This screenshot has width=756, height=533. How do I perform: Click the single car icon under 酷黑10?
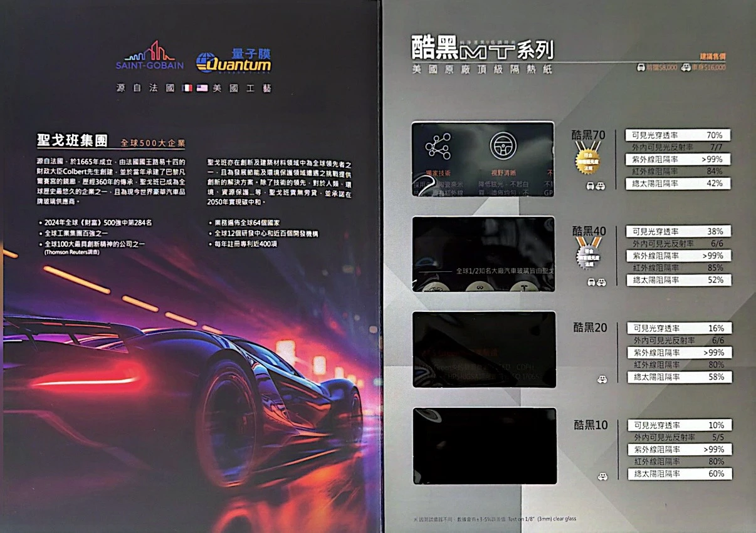tap(602, 477)
